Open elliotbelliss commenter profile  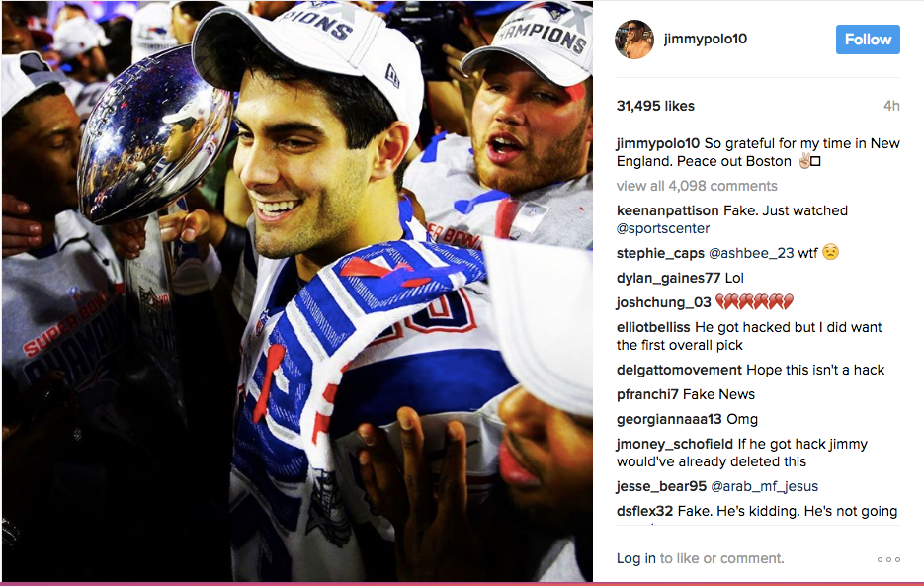(x=653, y=327)
